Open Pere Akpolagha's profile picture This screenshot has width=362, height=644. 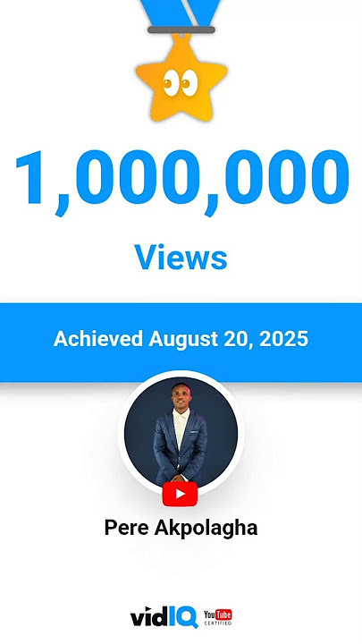181,434
